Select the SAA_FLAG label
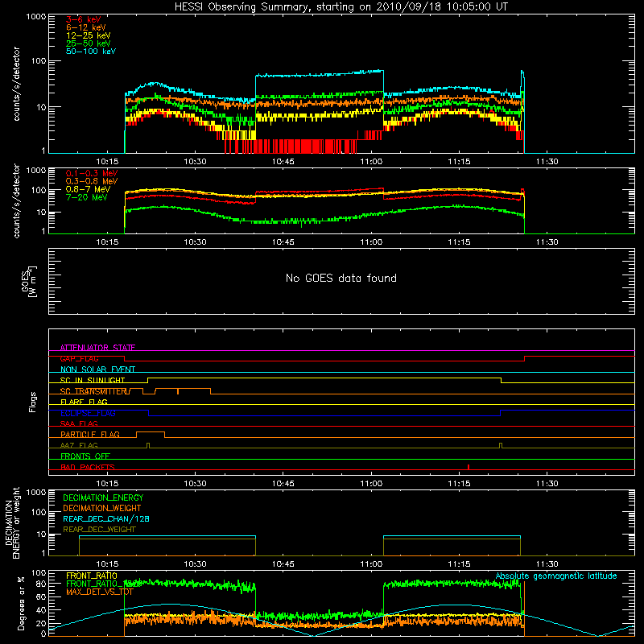 (x=79, y=423)
